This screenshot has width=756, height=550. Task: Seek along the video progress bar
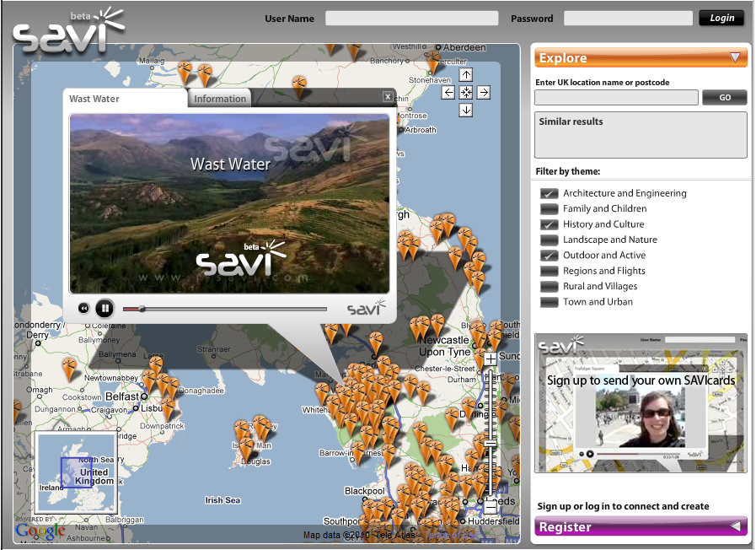pos(225,309)
